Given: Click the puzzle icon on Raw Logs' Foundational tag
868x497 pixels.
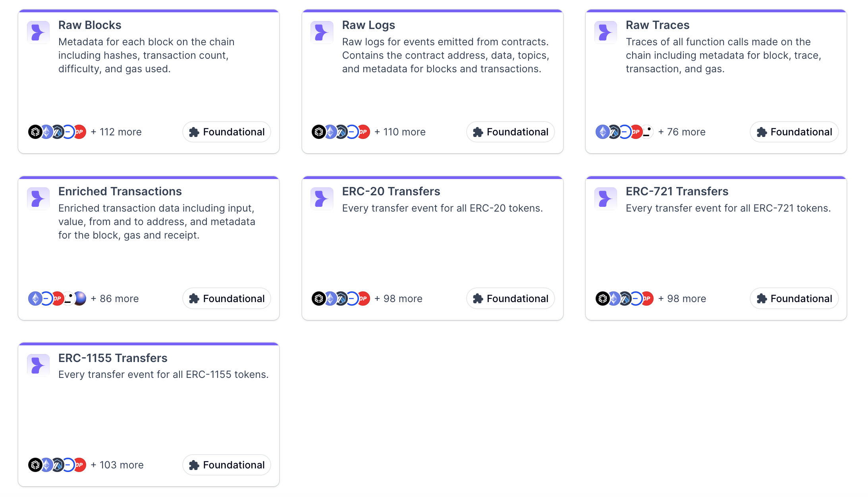Looking at the screenshot, I should click(x=478, y=132).
